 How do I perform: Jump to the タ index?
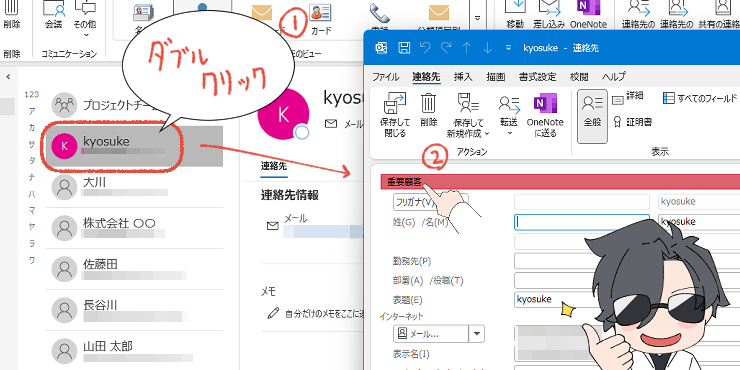pyautogui.click(x=32, y=160)
